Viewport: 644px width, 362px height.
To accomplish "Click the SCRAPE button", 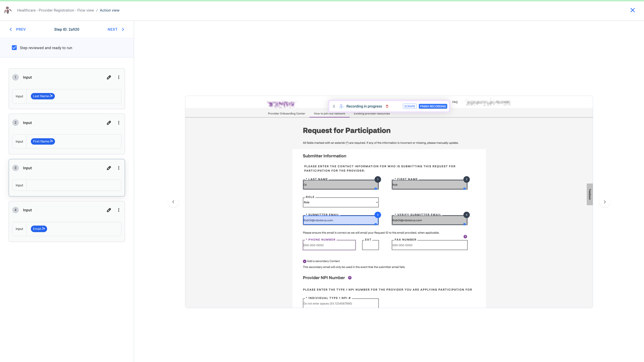I will (x=410, y=106).
